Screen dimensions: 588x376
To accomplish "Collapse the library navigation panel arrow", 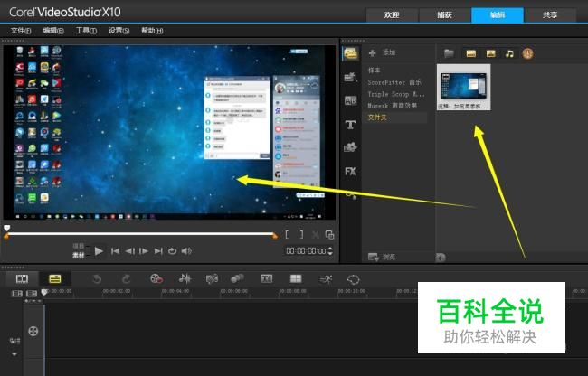I will pos(441,258).
